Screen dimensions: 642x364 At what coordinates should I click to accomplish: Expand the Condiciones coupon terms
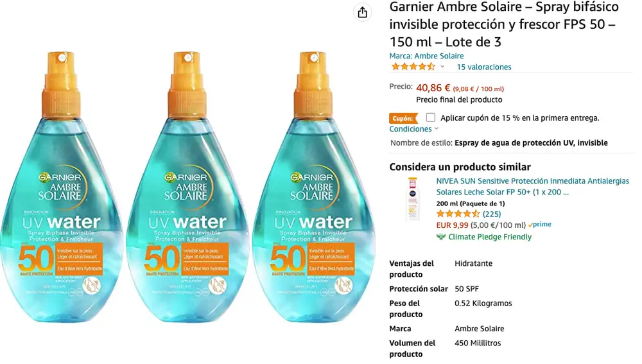(x=414, y=129)
